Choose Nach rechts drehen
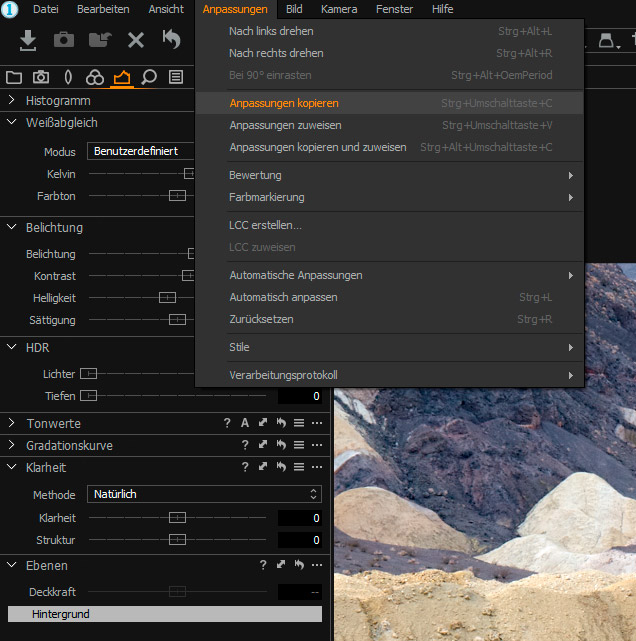Image resolution: width=636 pixels, height=641 pixels. pos(390,53)
